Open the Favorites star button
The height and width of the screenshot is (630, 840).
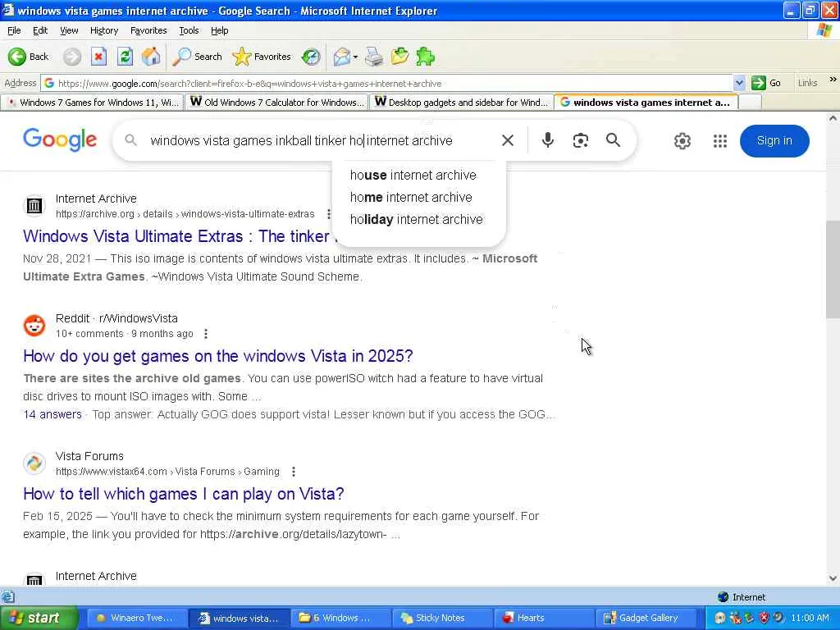262,57
